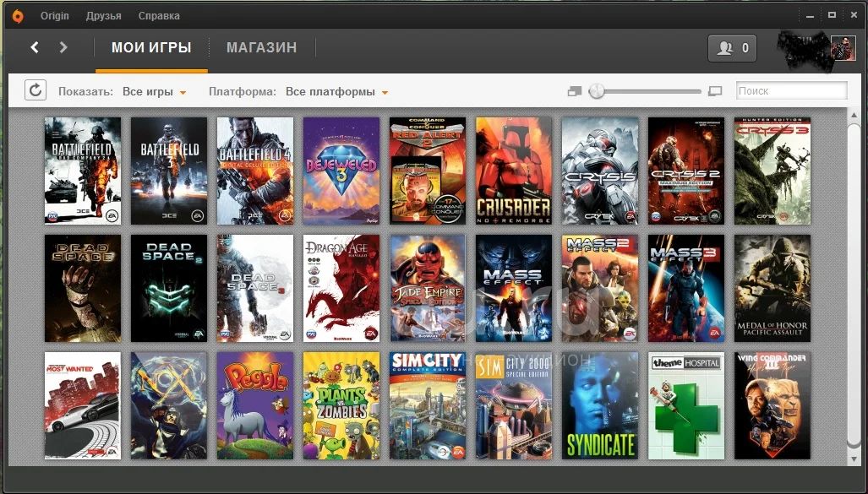Expand the Все платформы dropdown
868x494 pixels.
pos(336,92)
